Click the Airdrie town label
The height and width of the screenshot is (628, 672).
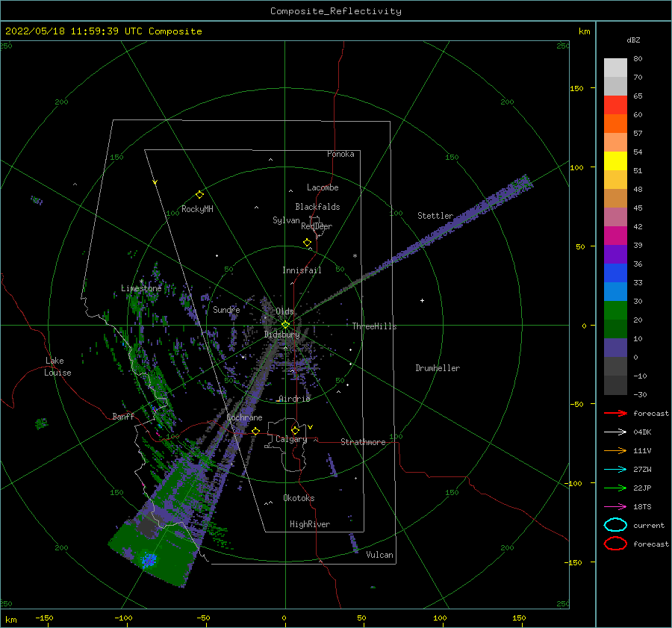(294, 399)
